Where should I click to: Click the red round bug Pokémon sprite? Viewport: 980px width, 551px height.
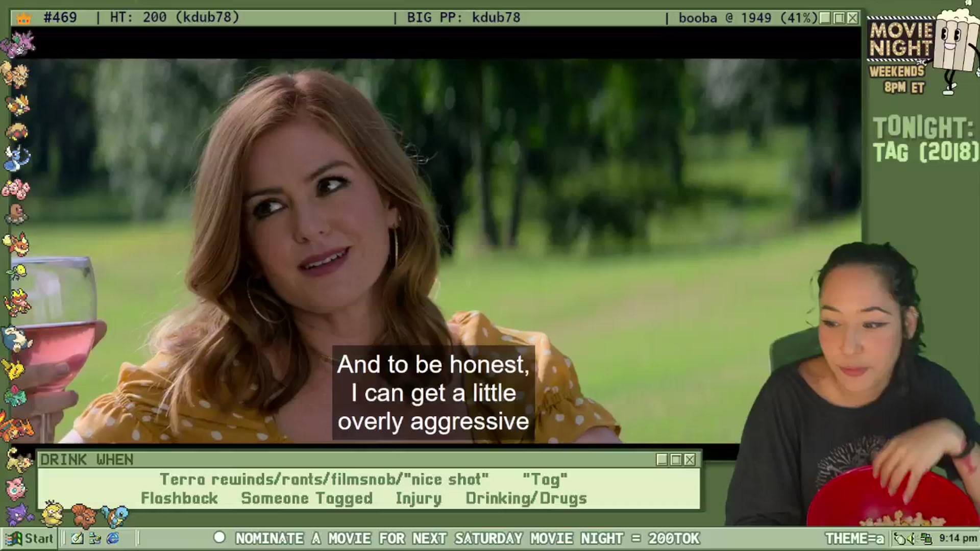(16, 132)
